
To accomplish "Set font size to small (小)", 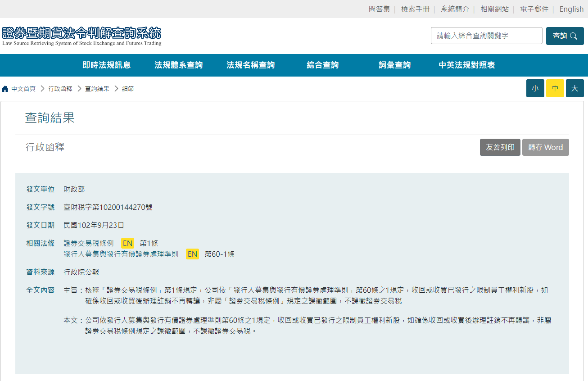I will coord(535,88).
